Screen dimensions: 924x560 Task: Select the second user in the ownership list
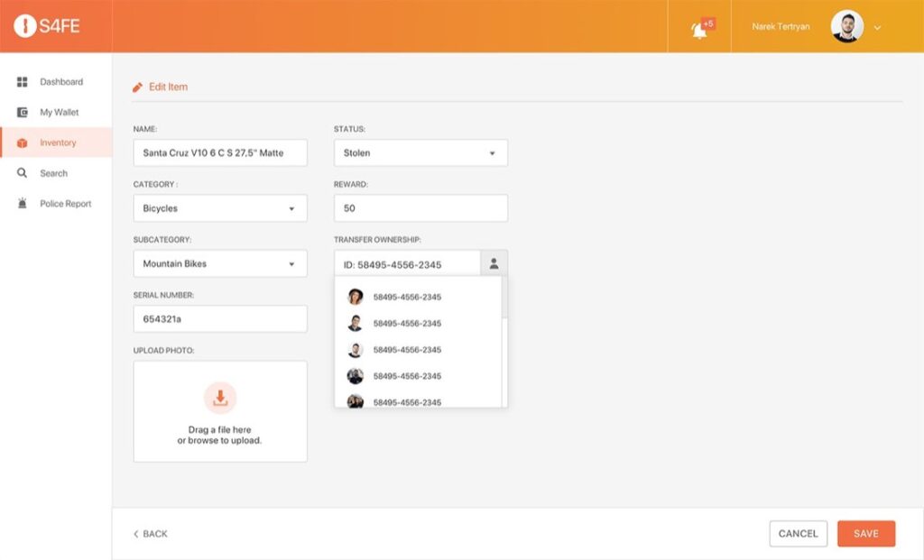point(418,323)
